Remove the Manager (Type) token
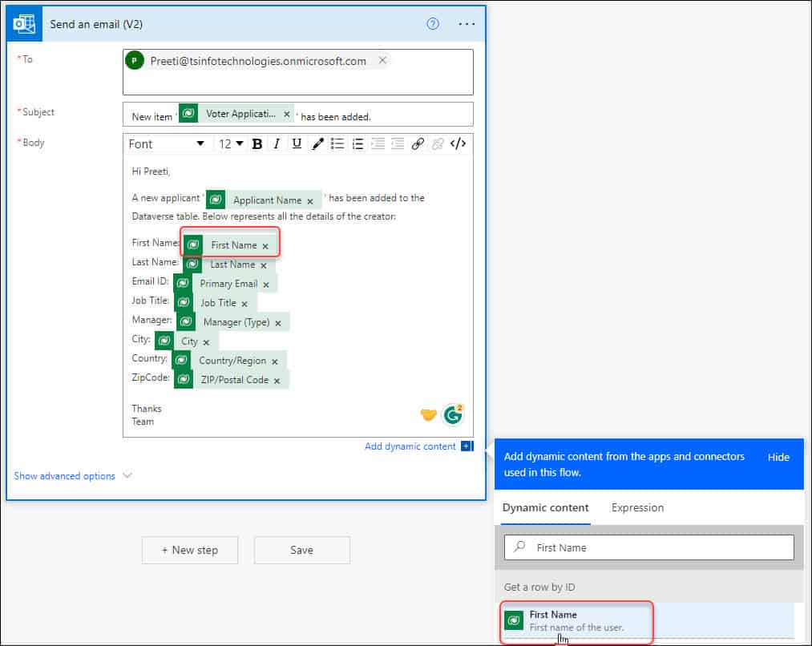This screenshot has width=812, height=646. coord(278,323)
